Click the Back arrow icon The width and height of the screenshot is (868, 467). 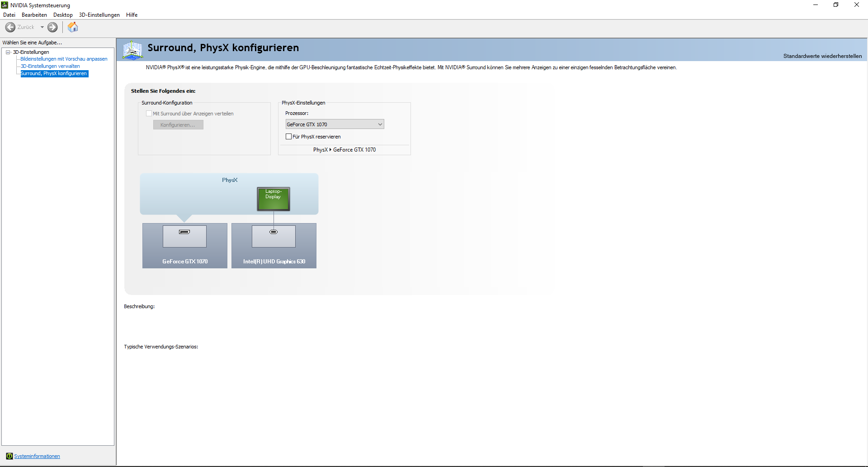[10, 27]
